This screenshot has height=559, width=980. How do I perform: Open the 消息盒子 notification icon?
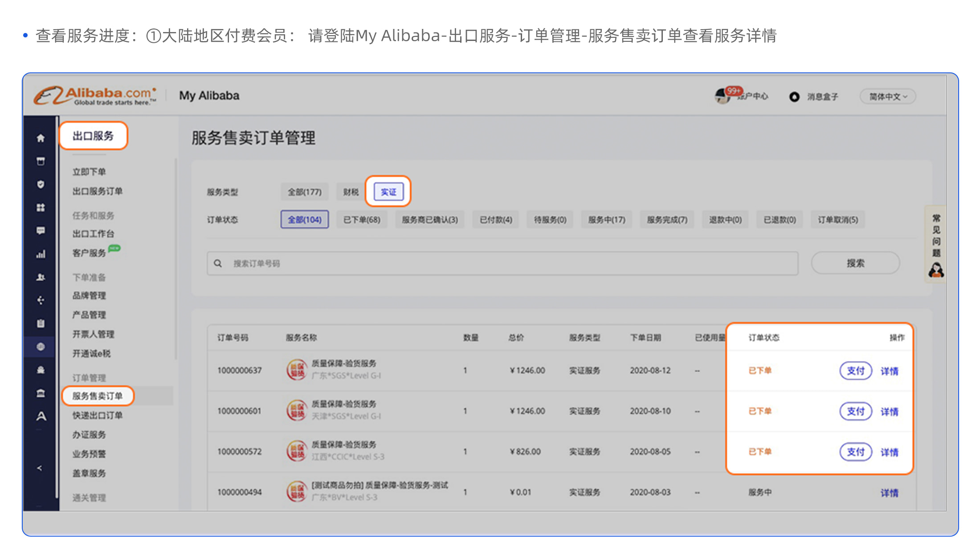[794, 97]
